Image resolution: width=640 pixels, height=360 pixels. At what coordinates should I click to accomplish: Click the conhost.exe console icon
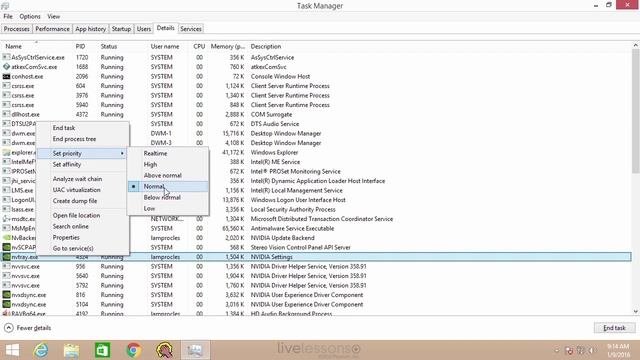coord(6,76)
